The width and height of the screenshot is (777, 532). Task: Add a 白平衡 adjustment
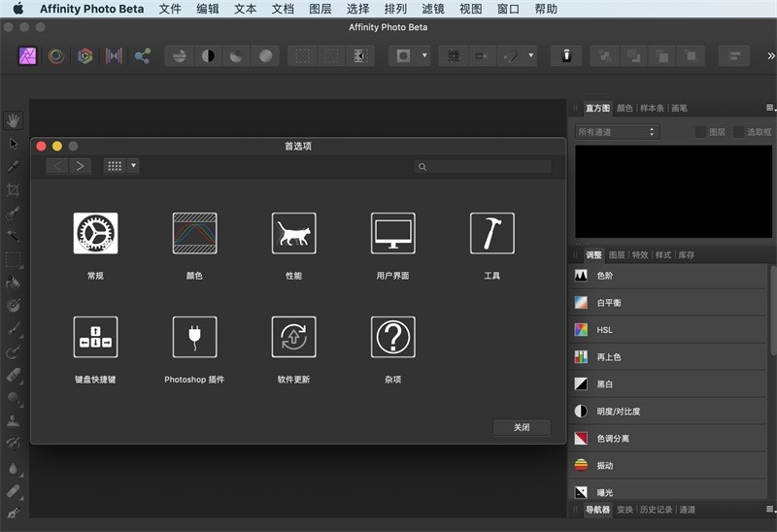[x=667, y=303]
